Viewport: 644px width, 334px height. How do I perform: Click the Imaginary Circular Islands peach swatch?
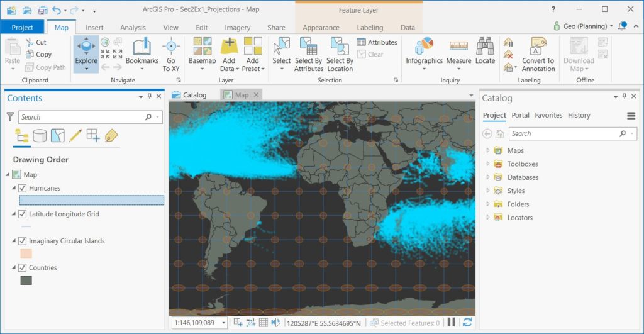tap(26, 253)
